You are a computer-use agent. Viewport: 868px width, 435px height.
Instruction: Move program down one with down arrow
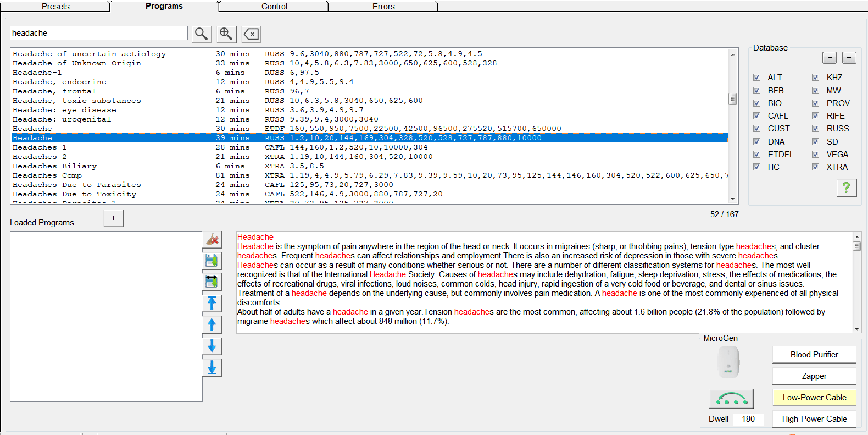click(212, 346)
